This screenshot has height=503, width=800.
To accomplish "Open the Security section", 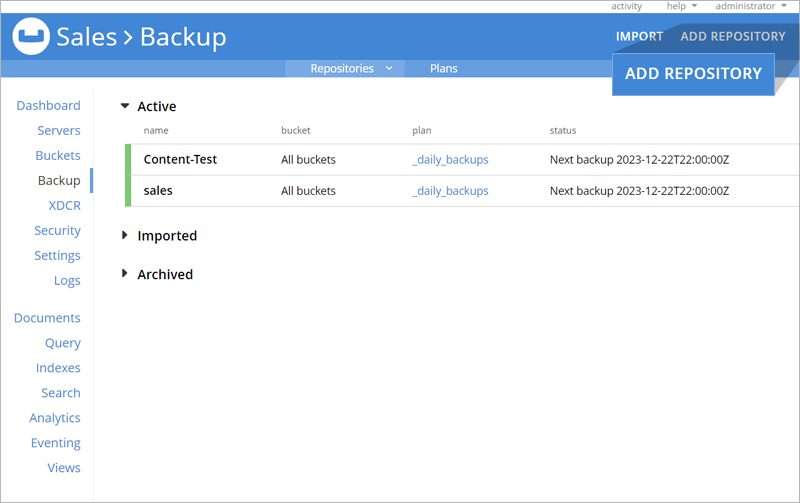I will [57, 231].
